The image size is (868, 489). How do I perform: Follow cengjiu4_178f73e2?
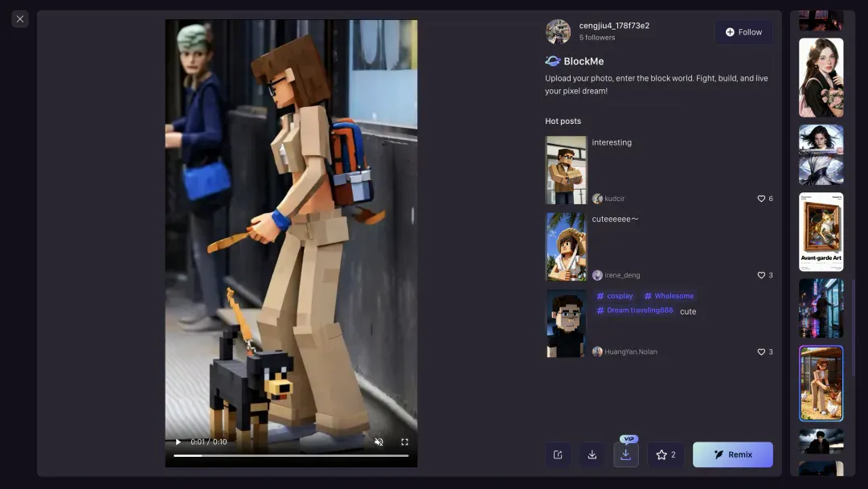(743, 32)
